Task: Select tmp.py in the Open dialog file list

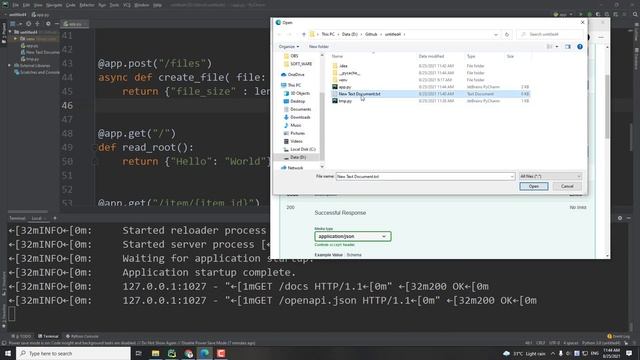Action: click(x=345, y=101)
